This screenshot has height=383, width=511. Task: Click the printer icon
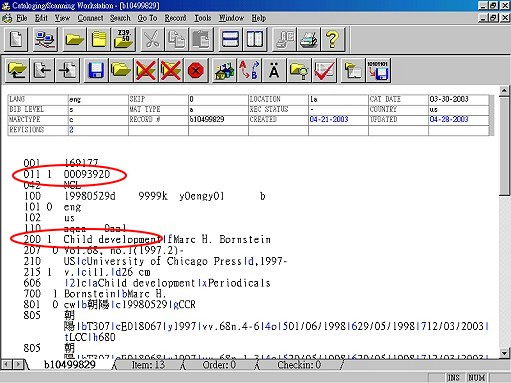click(x=308, y=39)
